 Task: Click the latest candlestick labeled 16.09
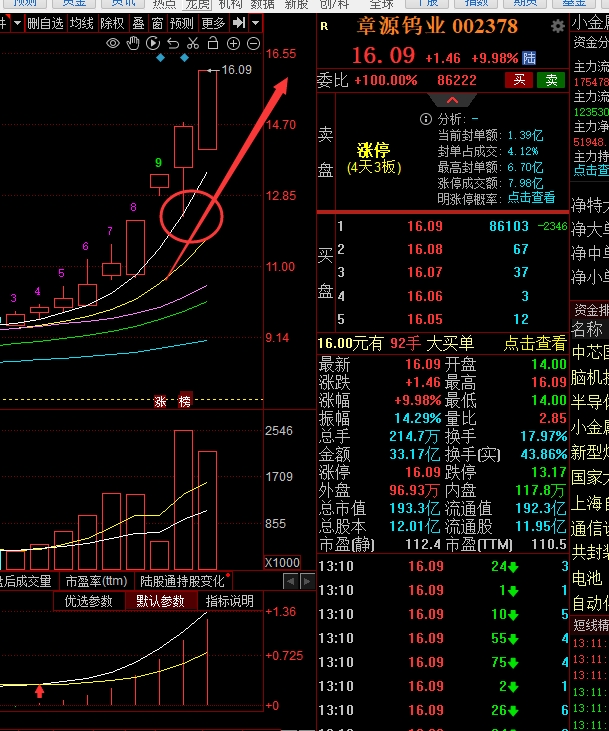pos(208,110)
